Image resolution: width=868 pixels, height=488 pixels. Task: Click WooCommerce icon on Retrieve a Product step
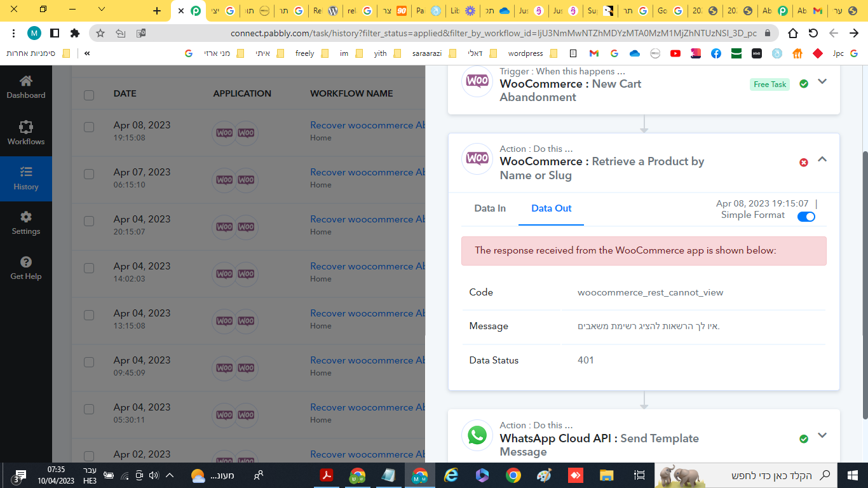(x=477, y=159)
